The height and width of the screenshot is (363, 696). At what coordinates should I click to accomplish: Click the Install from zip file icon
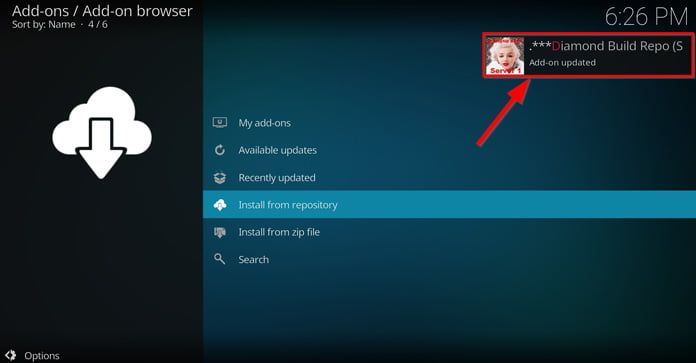[x=220, y=232]
